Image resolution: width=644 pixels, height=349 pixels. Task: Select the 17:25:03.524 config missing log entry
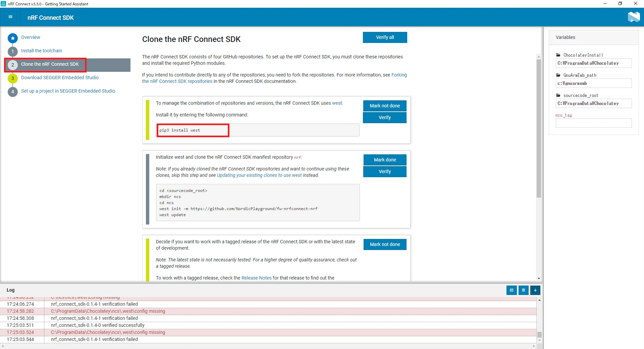268,332
